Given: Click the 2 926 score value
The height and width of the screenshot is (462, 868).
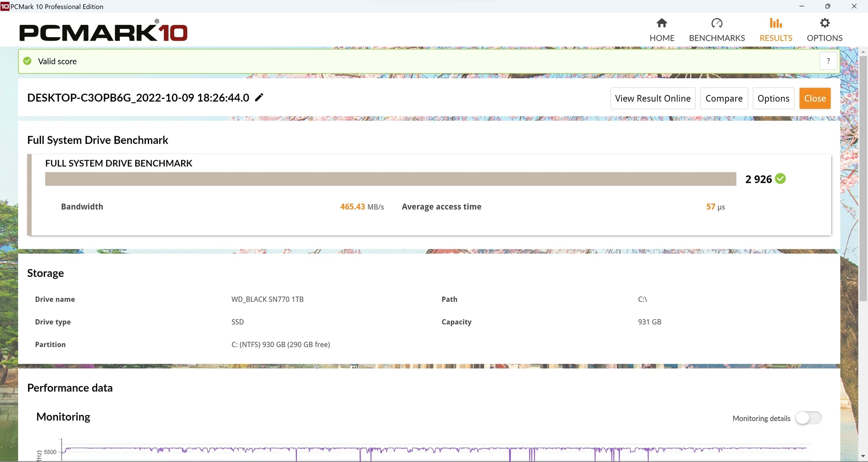Looking at the screenshot, I should point(759,179).
